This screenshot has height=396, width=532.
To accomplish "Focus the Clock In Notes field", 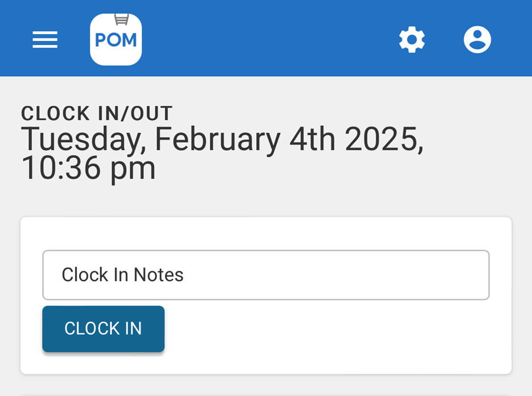I will (x=266, y=275).
